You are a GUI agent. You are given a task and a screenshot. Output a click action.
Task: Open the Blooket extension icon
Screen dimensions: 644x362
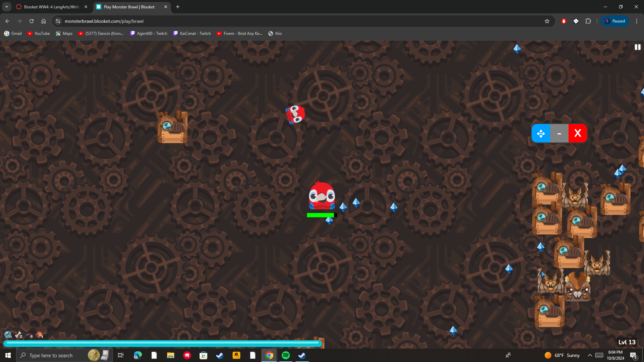pyautogui.click(x=576, y=21)
